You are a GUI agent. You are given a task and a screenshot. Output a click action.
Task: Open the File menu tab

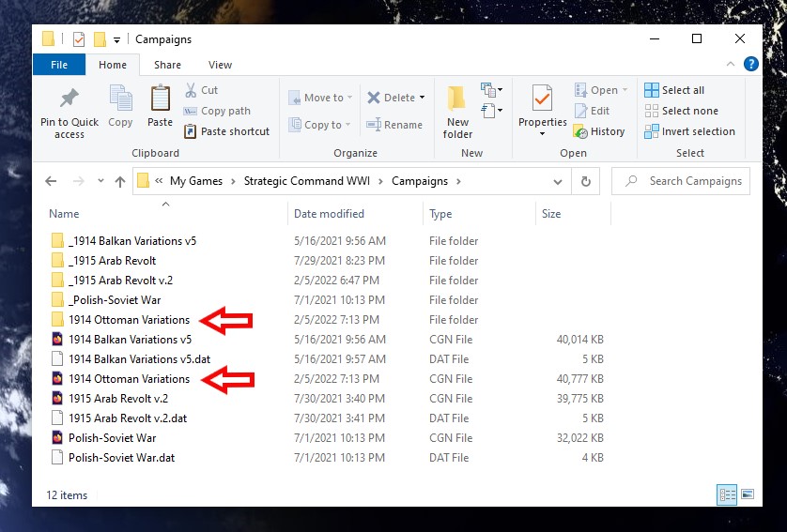(59, 65)
